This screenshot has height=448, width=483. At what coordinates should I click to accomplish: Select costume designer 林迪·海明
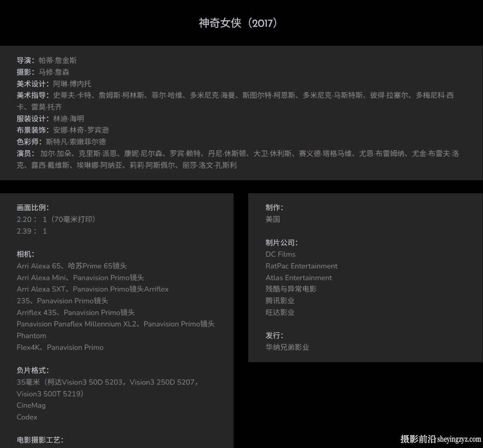68,119
